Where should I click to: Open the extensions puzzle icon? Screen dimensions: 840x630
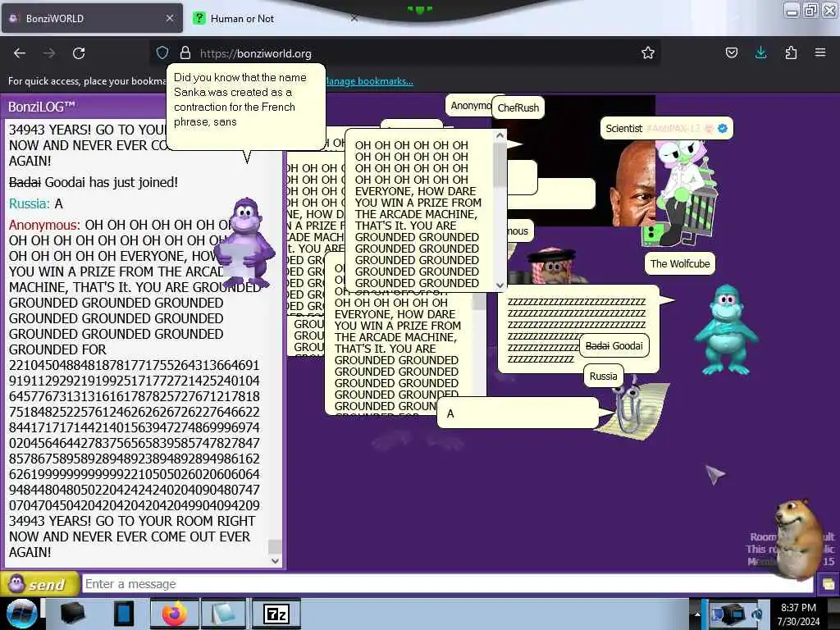pyautogui.click(x=791, y=52)
